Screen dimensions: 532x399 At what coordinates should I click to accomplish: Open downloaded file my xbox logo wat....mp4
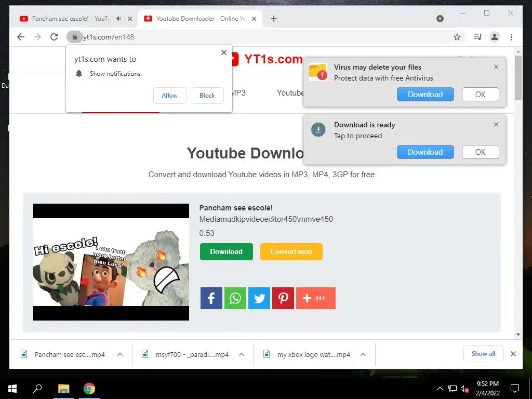pos(313,354)
